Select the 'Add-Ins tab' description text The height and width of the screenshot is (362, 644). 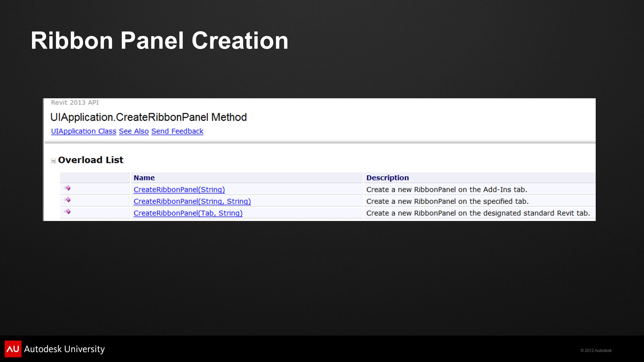(447, 190)
